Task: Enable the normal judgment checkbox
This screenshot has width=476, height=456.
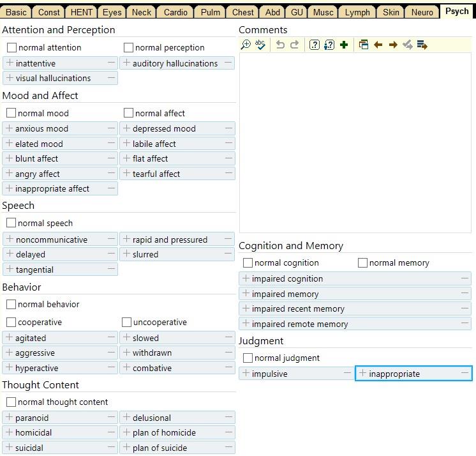Action: [x=248, y=358]
